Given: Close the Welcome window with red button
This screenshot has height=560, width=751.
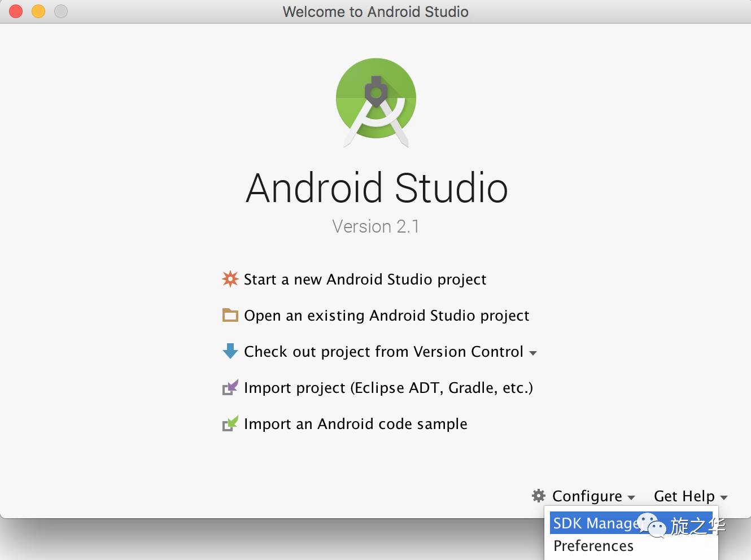Looking at the screenshot, I should tap(16, 11).
